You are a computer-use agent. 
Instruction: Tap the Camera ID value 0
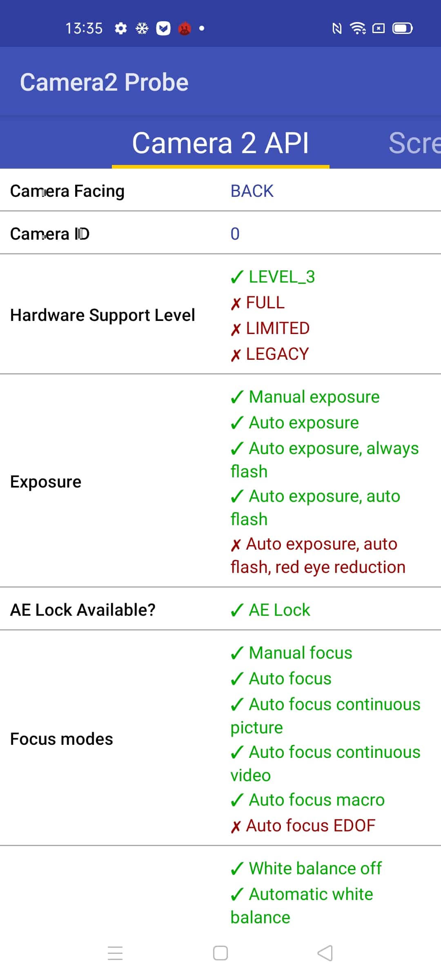point(235,234)
